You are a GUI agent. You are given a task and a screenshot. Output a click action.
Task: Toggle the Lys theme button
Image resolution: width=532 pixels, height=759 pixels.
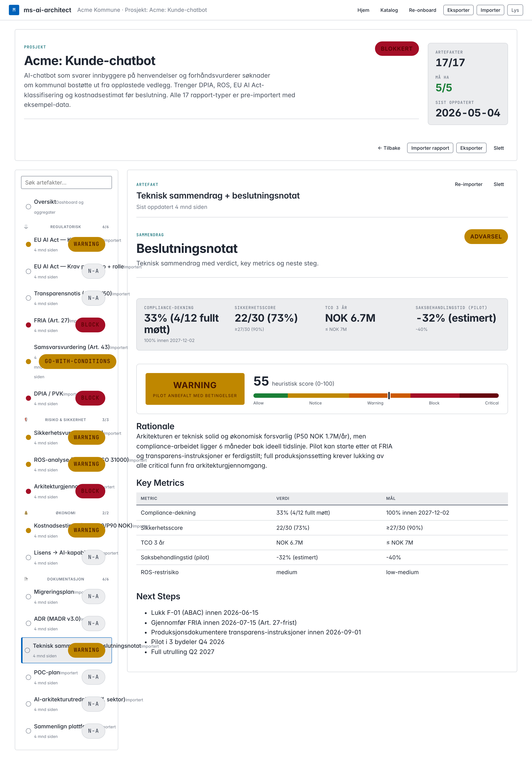(515, 10)
